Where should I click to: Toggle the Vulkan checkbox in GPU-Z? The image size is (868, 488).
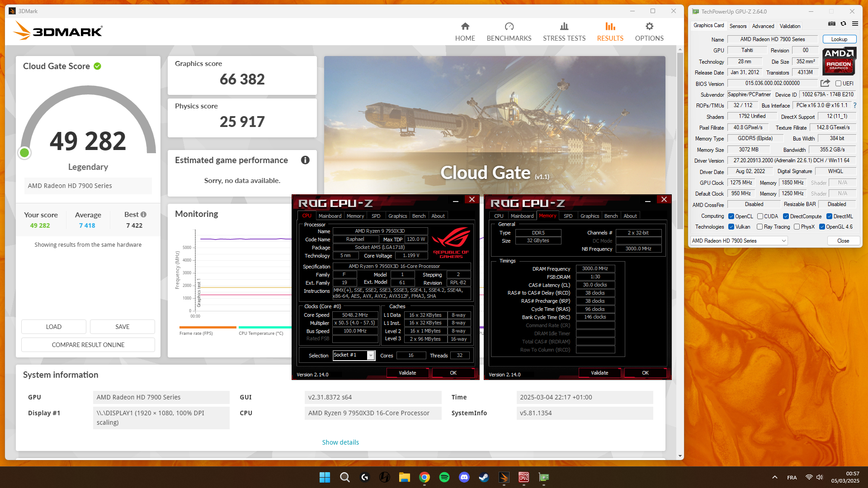(731, 227)
